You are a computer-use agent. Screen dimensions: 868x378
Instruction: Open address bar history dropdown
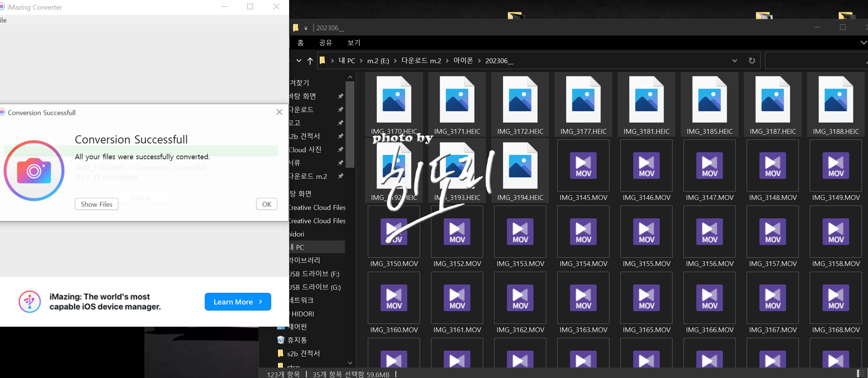pyautogui.click(x=734, y=61)
